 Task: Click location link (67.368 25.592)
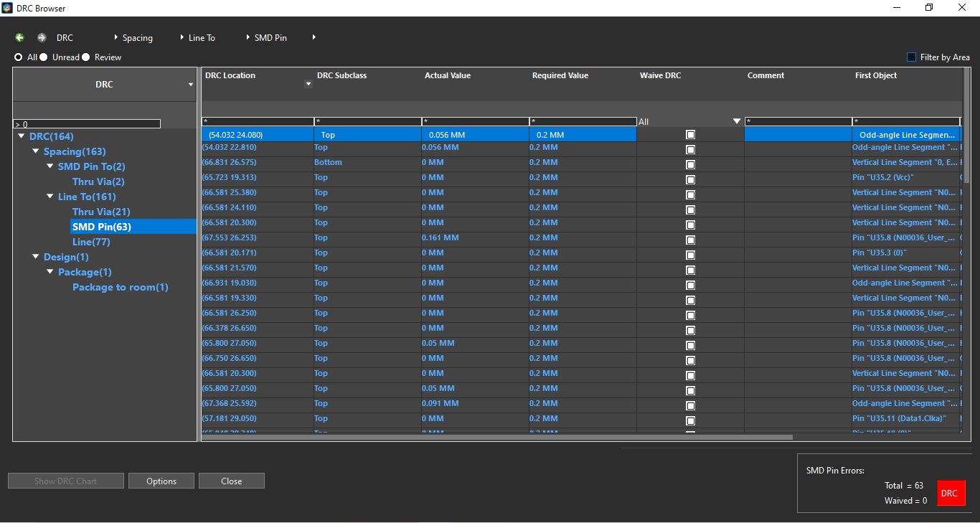coord(229,403)
